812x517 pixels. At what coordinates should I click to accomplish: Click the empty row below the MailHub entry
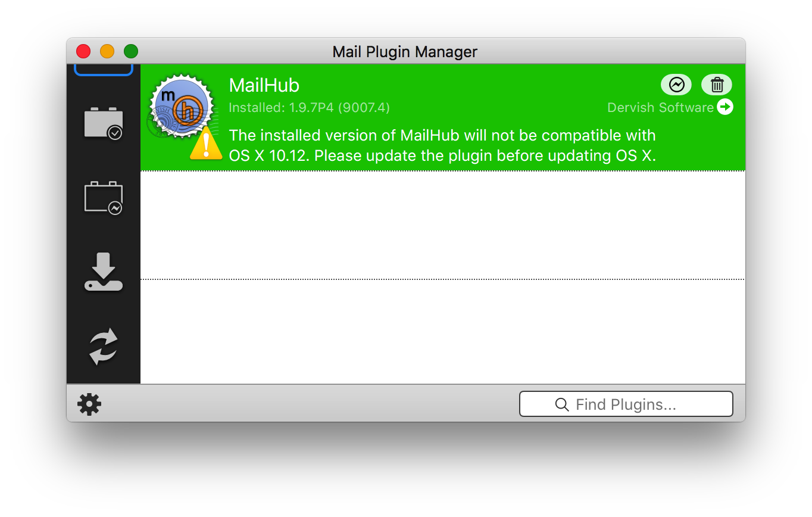(443, 225)
